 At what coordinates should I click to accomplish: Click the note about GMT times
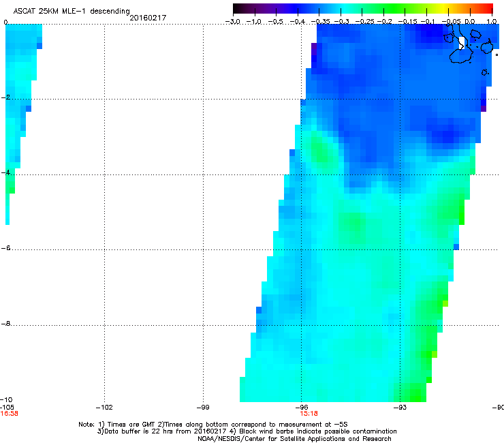pyautogui.click(x=212, y=425)
